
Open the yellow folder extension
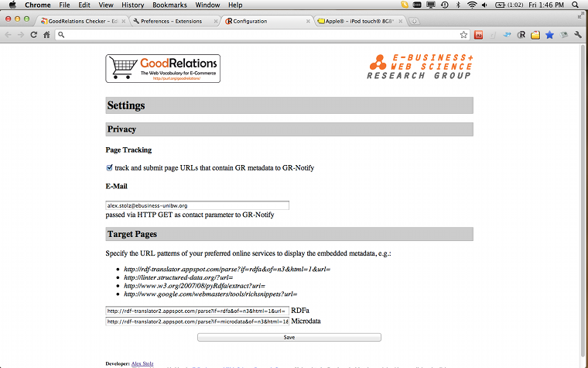(x=535, y=35)
